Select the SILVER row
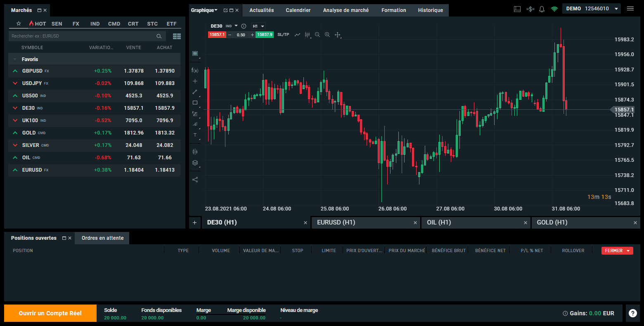The image size is (644, 326). click(x=94, y=145)
